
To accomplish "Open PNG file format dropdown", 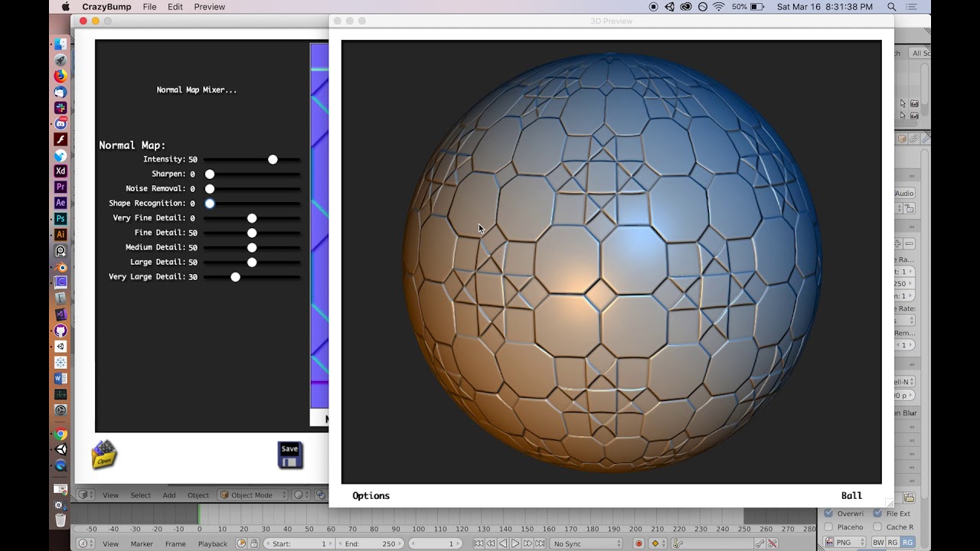I will tap(844, 543).
